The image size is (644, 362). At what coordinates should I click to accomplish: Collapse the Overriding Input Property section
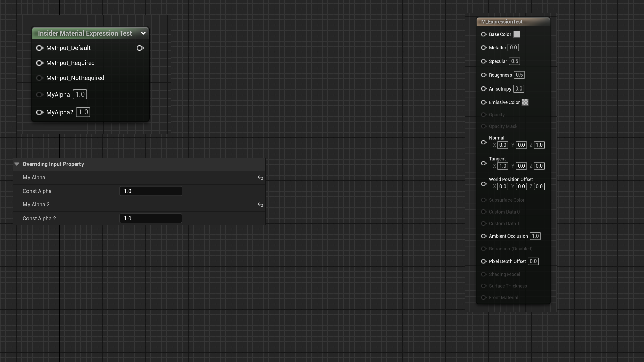pos(17,164)
